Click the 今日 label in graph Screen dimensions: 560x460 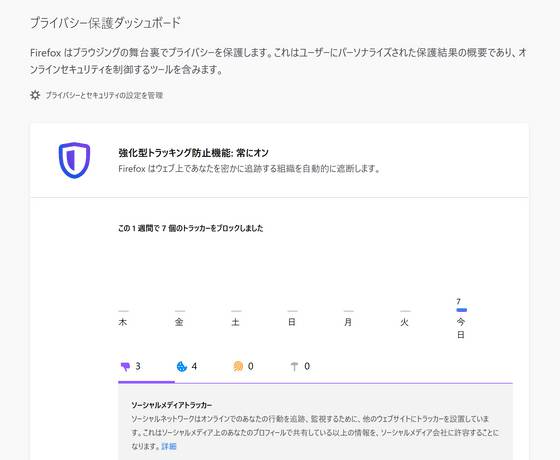461,328
